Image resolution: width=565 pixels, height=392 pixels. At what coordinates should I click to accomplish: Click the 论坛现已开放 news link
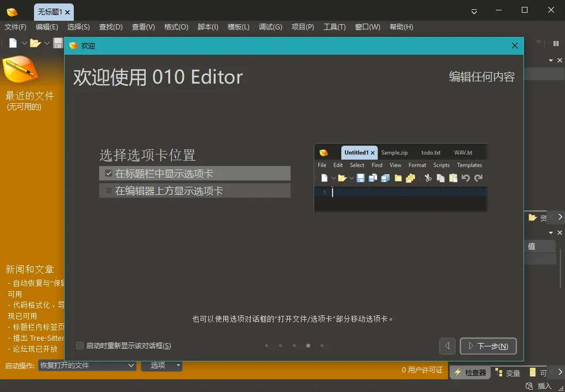[32, 349]
